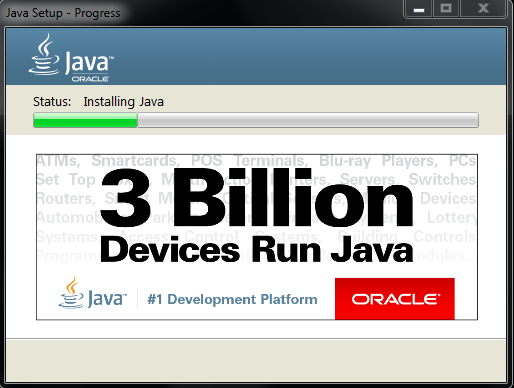The height and width of the screenshot is (388, 514).
Task: Maximize the Java Setup window
Action: pos(446,9)
